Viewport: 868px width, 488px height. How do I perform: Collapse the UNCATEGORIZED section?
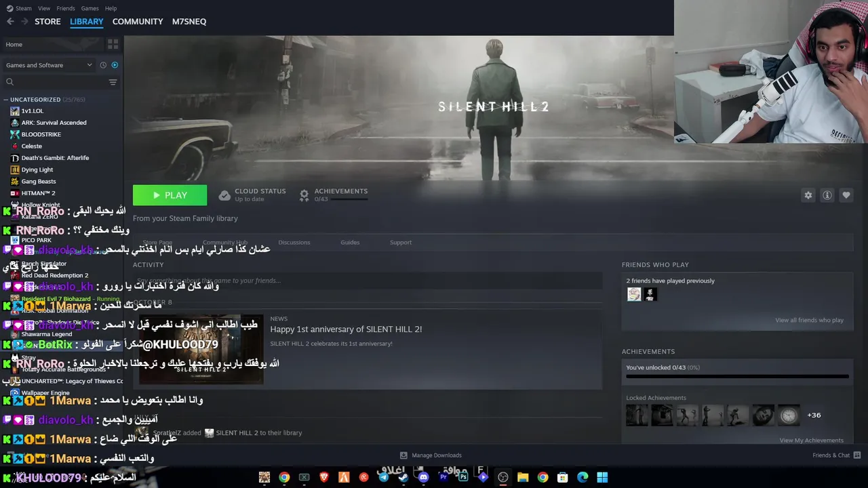6,100
